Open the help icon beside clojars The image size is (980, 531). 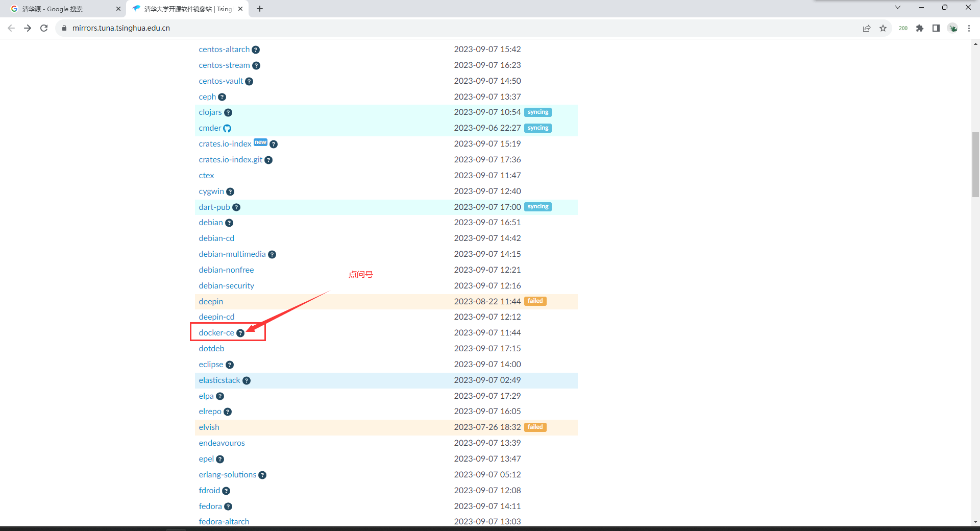[228, 113]
